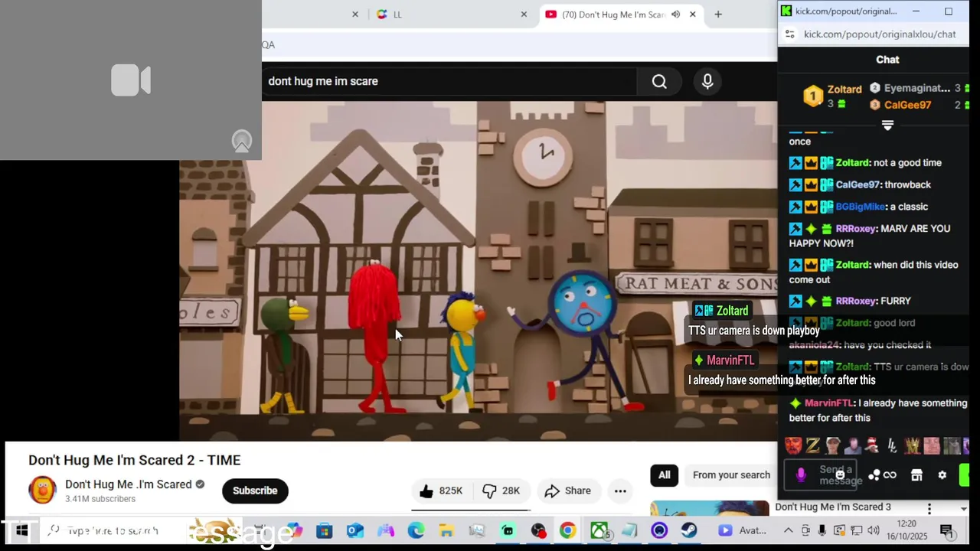Click the Avat... app in taskbar

(x=743, y=530)
